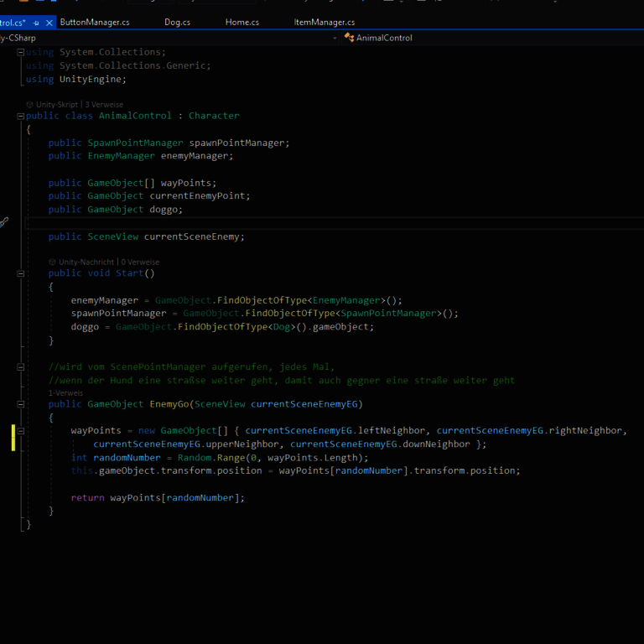
Task: Click 'currentEnemyPoint' in its field declaration
Action: (x=197, y=196)
